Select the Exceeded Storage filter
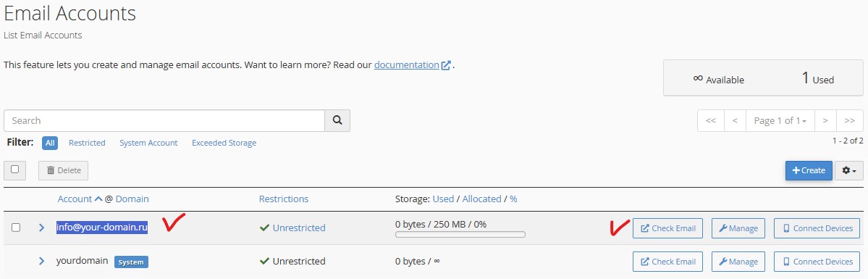Viewport: 868px width, 279px height. (x=224, y=143)
